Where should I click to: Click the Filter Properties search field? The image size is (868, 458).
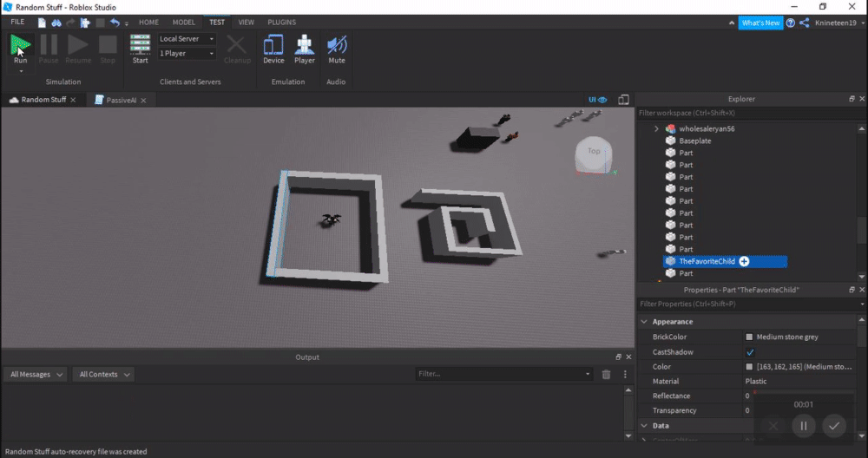coord(747,304)
